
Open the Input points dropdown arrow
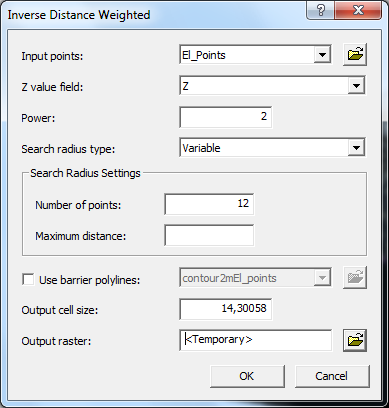pos(322,54)
